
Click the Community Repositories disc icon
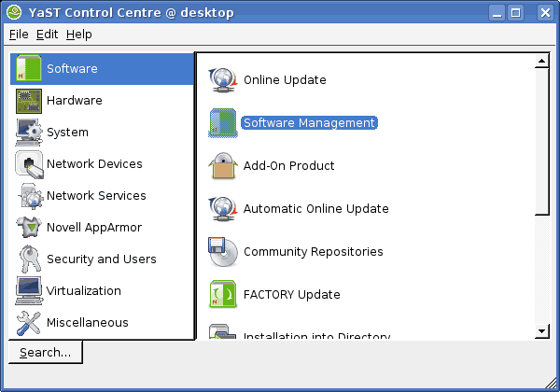[223, 252]
